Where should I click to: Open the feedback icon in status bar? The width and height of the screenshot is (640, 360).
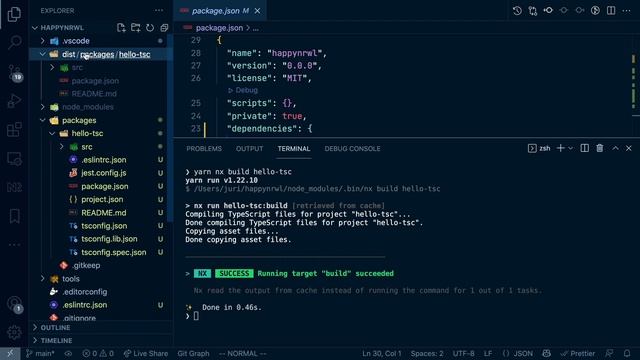pos(609,353)
